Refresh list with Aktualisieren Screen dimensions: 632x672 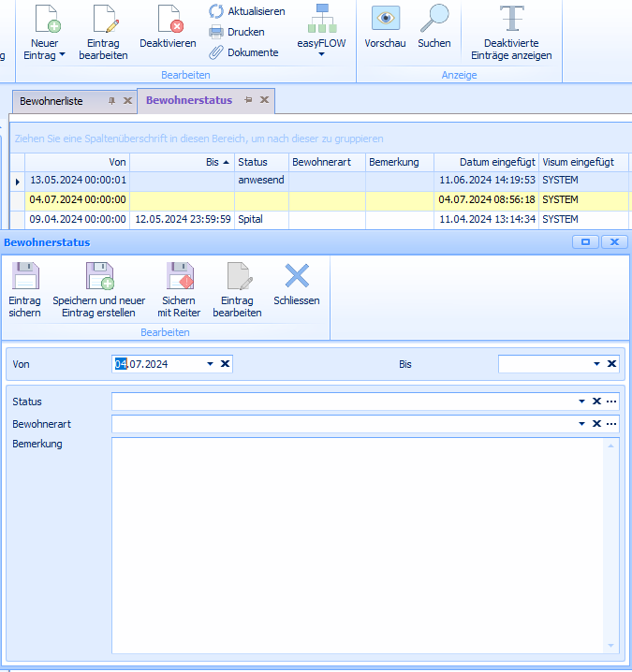coord(247,11)
